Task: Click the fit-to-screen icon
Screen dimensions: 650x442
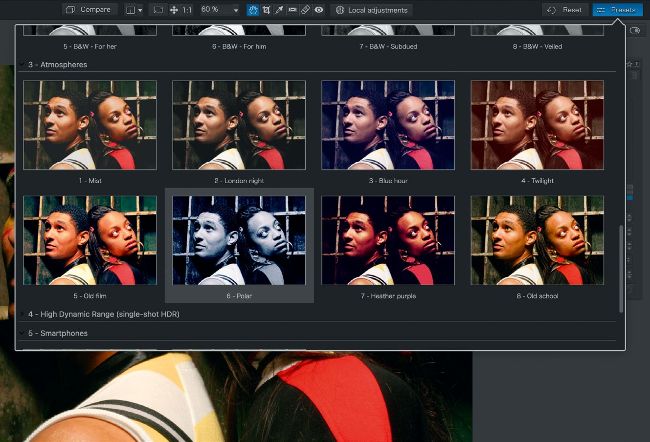Action: (x=158, y=9)
